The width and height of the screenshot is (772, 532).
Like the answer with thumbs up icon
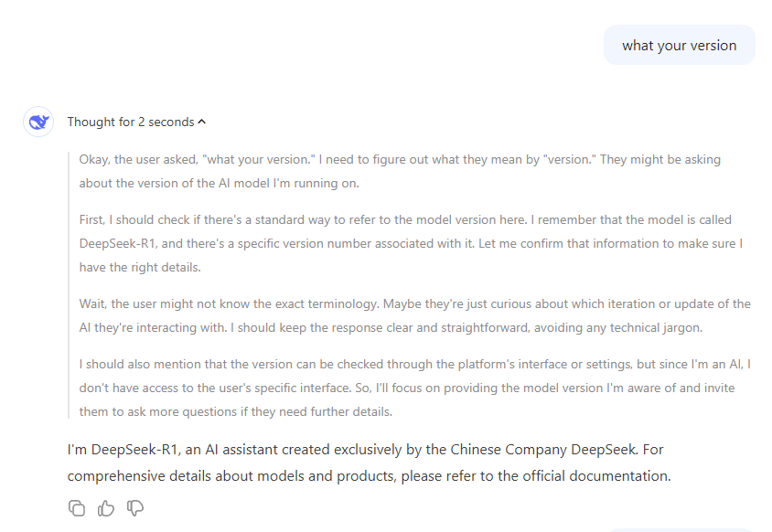point(106,508)
